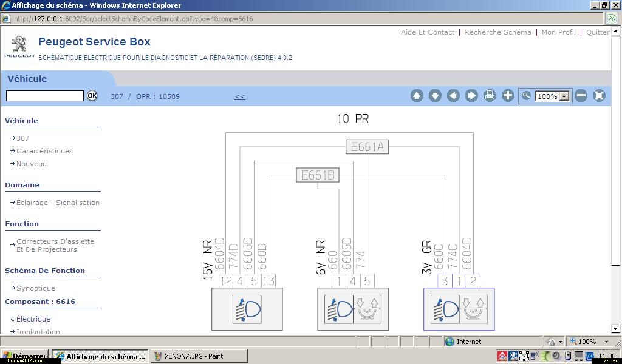Pan the schematic down with the down arrow

(435, 95)
